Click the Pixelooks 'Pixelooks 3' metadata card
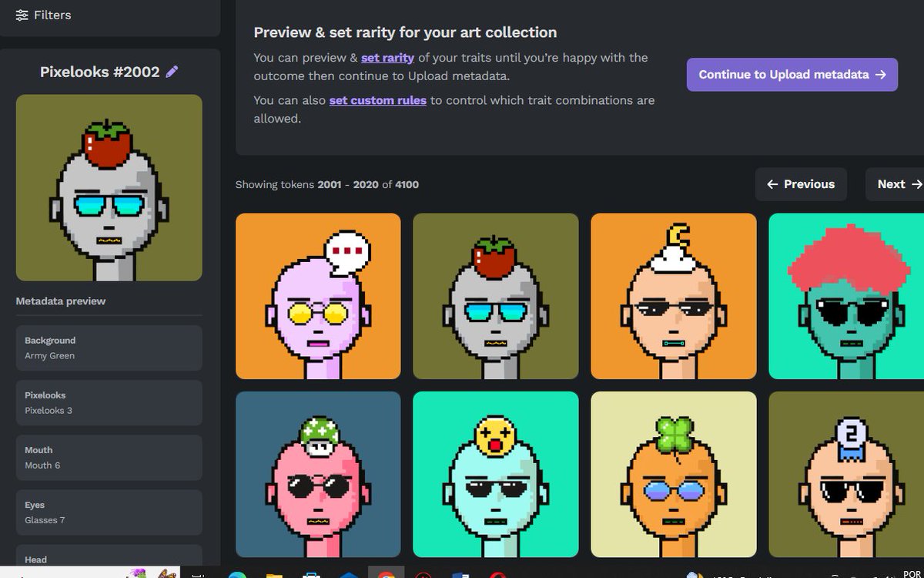This screenshot has width=924, height=578. pyautogui.click(x=109, y=403)
